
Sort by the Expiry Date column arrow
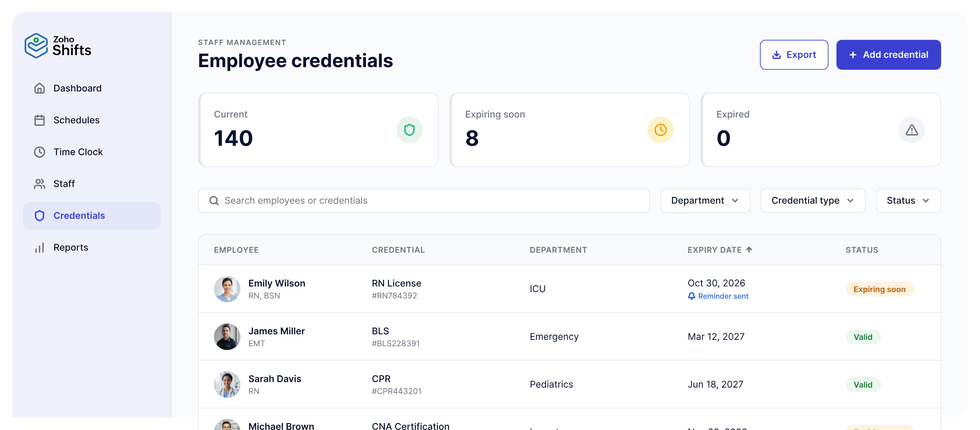pos(749,249)
